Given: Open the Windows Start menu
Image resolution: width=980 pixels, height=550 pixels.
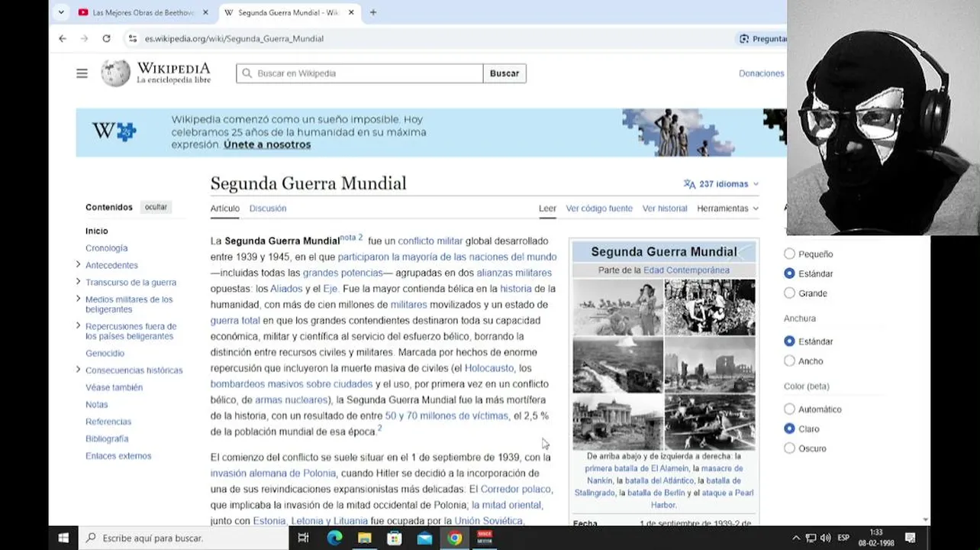Looking at the screenshot, I should [x=63, y=538].
